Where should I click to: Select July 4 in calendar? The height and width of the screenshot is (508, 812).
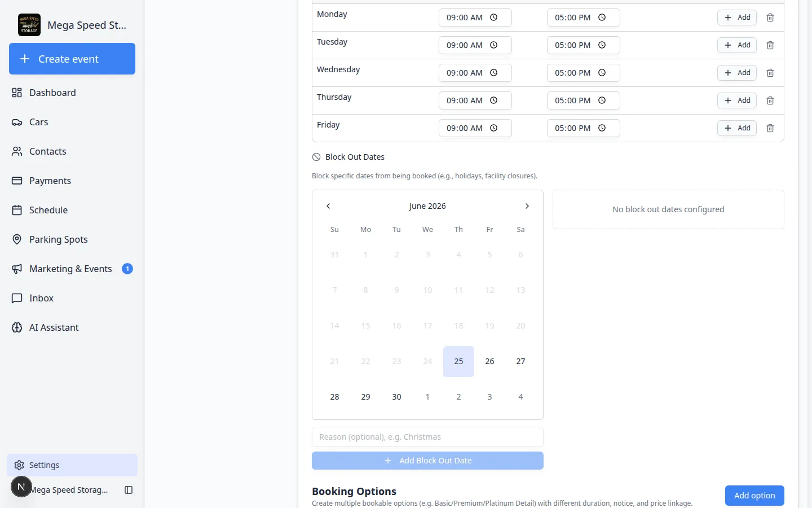pyautogui.click(x=520, y=397)
